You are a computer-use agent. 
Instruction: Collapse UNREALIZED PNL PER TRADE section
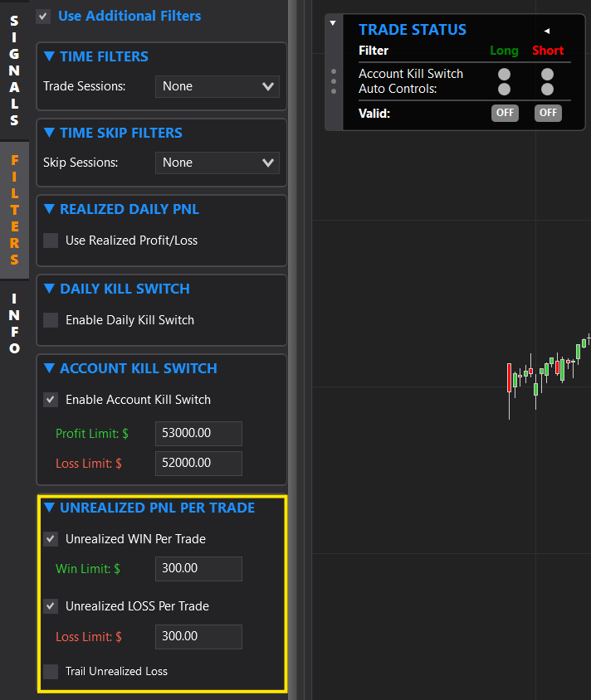click(49, 508)
